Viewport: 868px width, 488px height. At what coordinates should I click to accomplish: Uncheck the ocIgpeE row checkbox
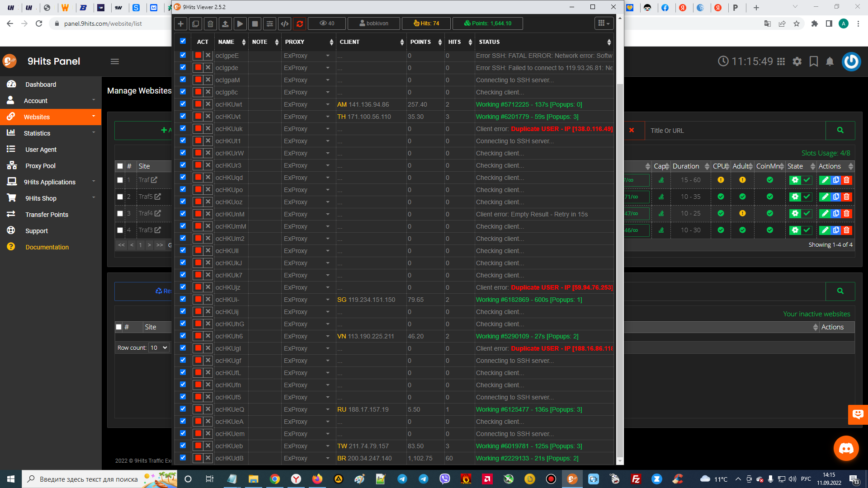pyautogui.click(x=183, y=55)
